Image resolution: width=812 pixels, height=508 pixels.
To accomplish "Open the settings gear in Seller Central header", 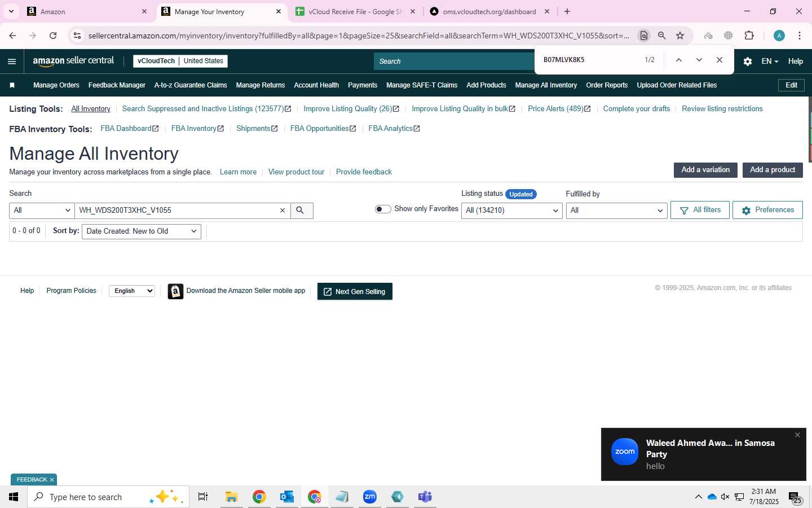I will tap(747, 62).
